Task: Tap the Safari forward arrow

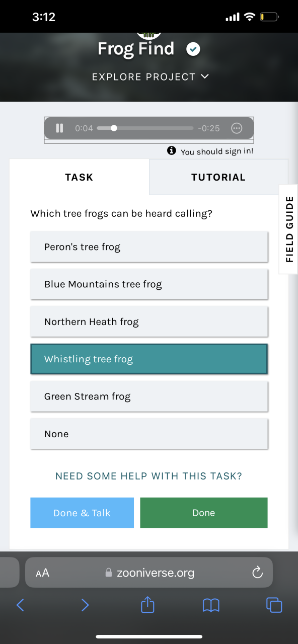Action: (x=85, y=605)
